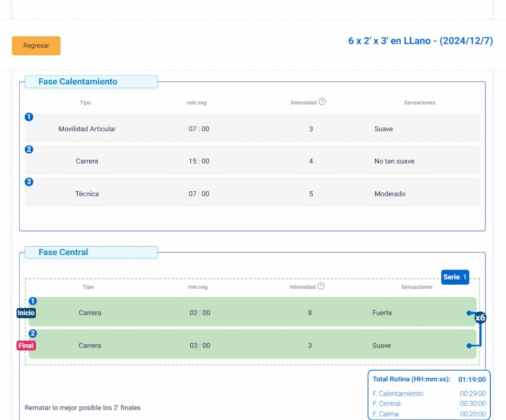Click step number 2 badge in warm-up phase
The image size is (506, 420).
click(x=29, y=149)
